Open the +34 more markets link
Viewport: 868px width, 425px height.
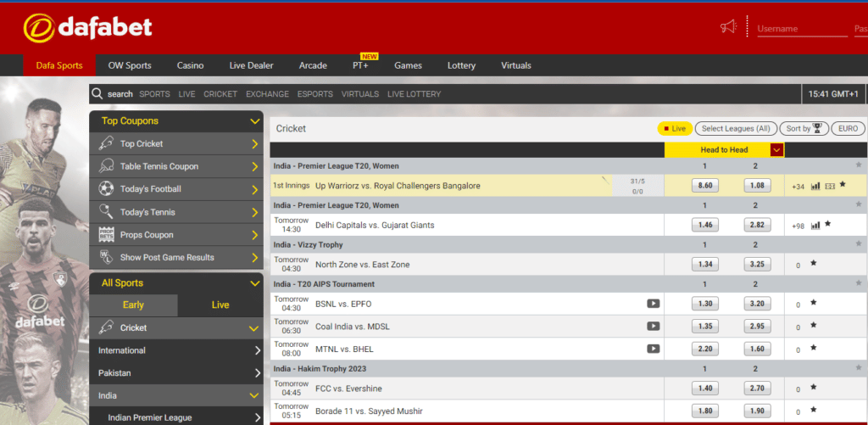click(798, 187)
